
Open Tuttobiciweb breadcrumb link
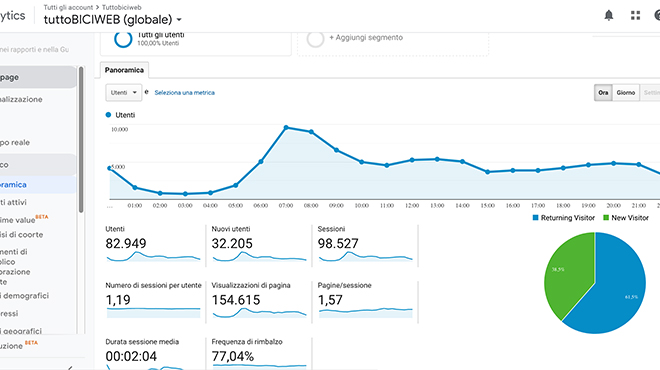click(122, 7)
